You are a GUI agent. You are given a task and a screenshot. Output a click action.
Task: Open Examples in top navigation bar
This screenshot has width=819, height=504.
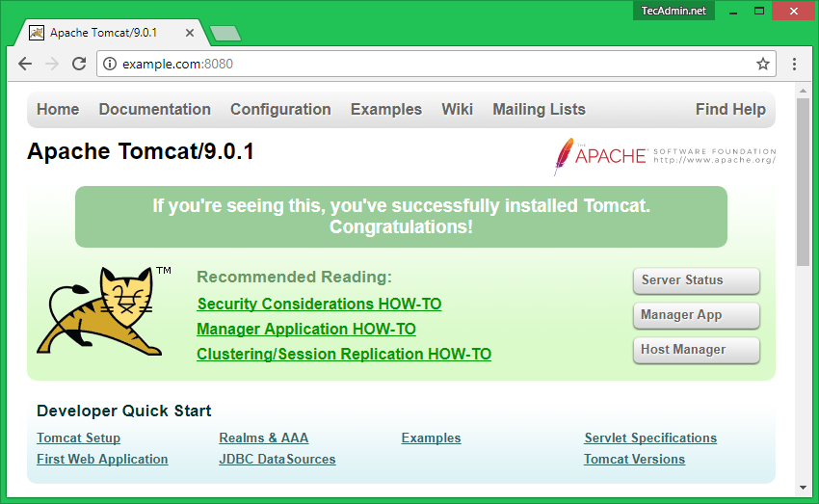(x=386, y=109)
